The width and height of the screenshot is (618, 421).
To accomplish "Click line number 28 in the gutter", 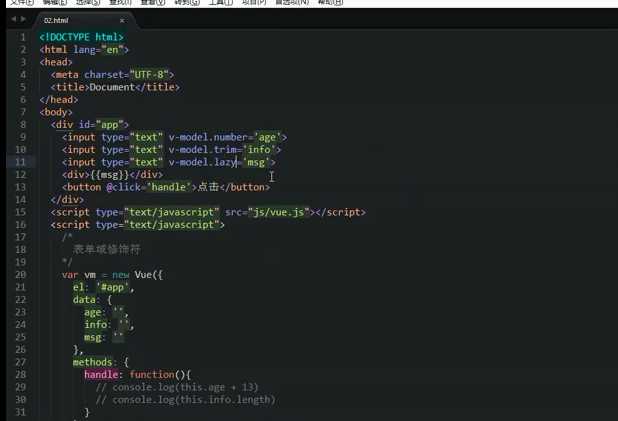I will coord(20,374).
